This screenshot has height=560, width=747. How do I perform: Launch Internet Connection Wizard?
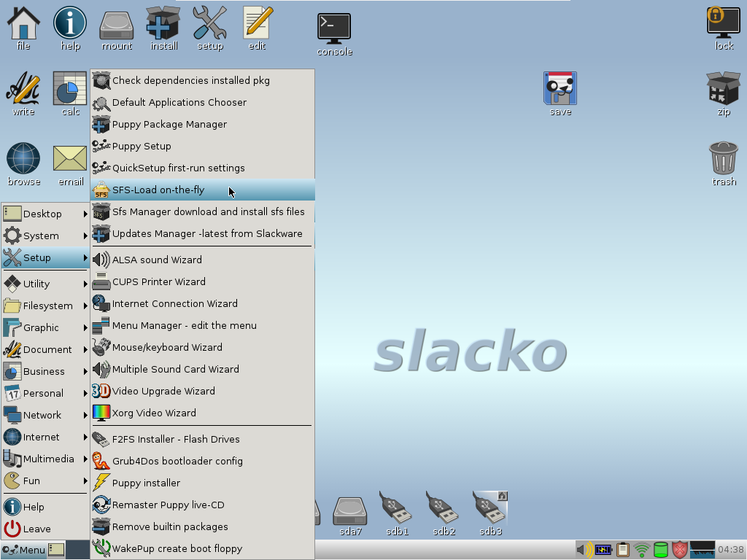(x=203, y=304)
